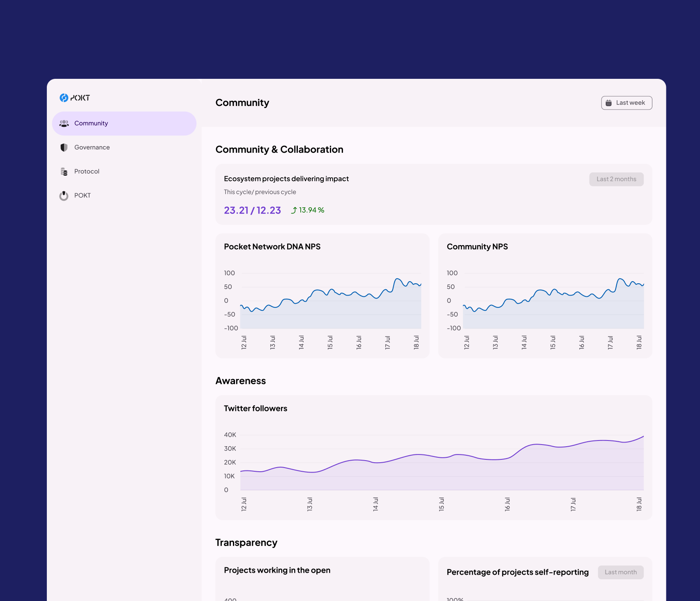Click 'Percentage of projects self-reporting' title
700x601 pixels.
(518, 572)
